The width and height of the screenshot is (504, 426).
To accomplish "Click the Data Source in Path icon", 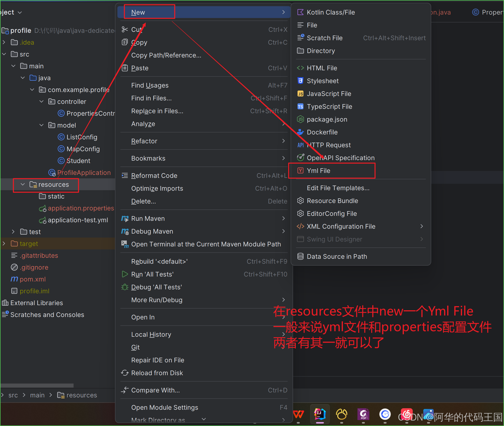I will tap(300, 257).
